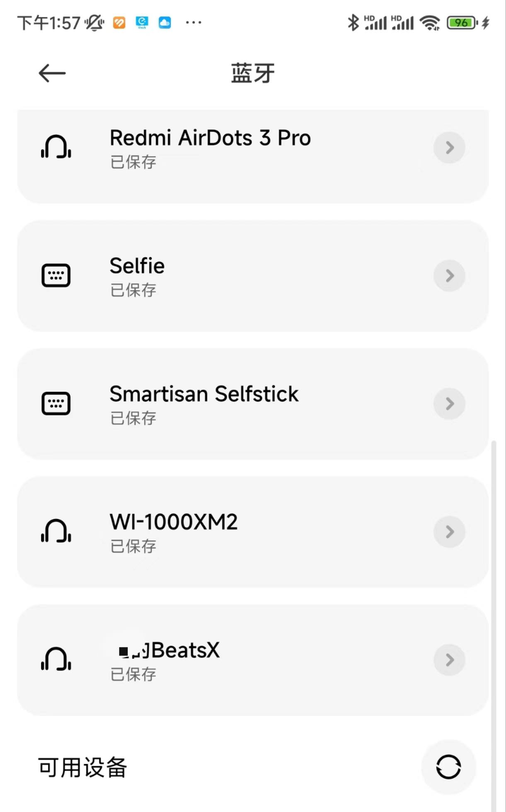Tap the BeatsX headphone icon

click(56, 659)
